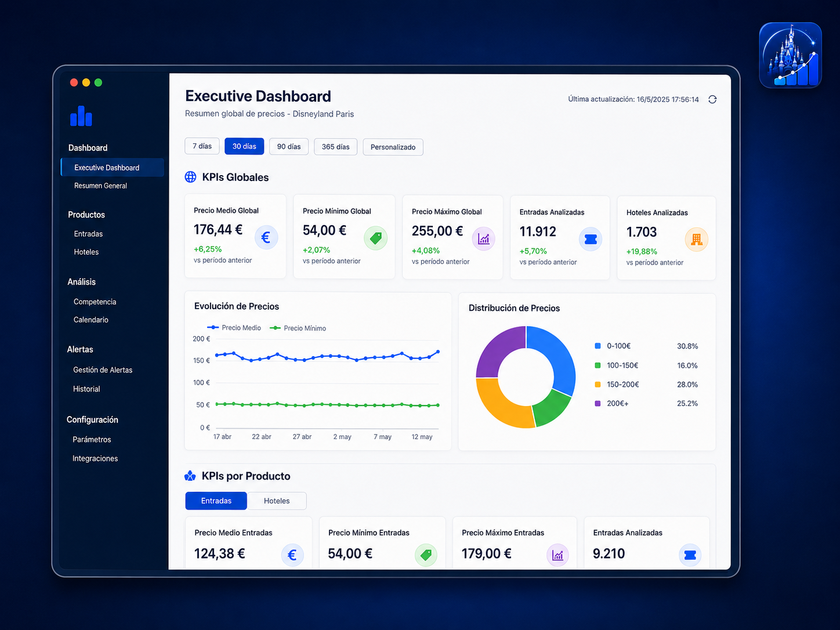
Task: Click the green tag icon in Precio Mínimo Global
Action: (375, 238)
